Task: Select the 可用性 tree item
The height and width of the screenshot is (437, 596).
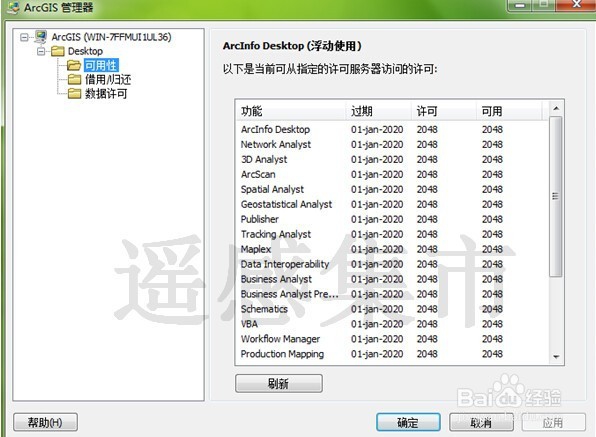Action: pyautogui.click(x=101, y=65)
